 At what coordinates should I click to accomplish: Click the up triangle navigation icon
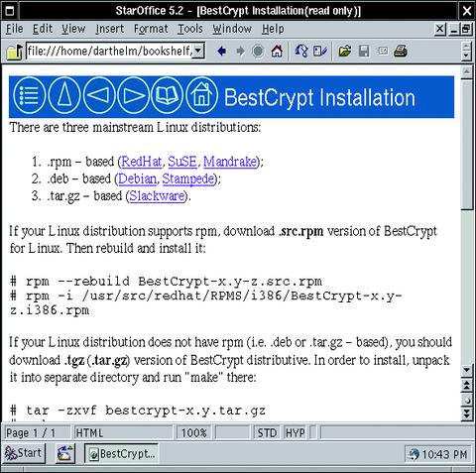(64, 96)
